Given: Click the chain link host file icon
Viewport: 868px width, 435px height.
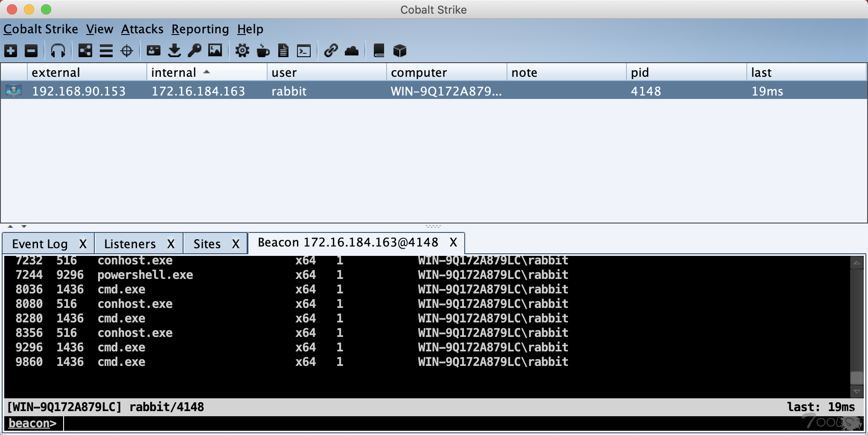Looking at the screenshot, I should 331,51.
